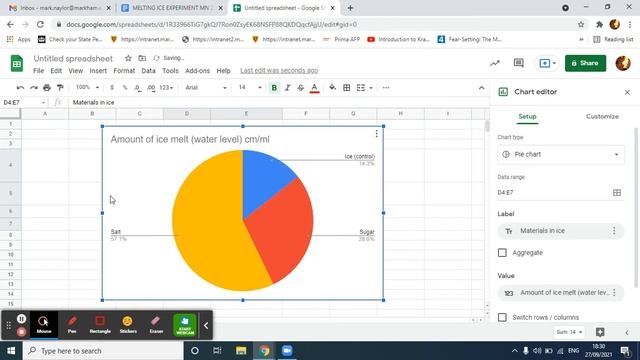Image resolution: width=640 pixels, height=360 pixels.
Task: Click the move to folder icon
Action: [x=142, y=58]
